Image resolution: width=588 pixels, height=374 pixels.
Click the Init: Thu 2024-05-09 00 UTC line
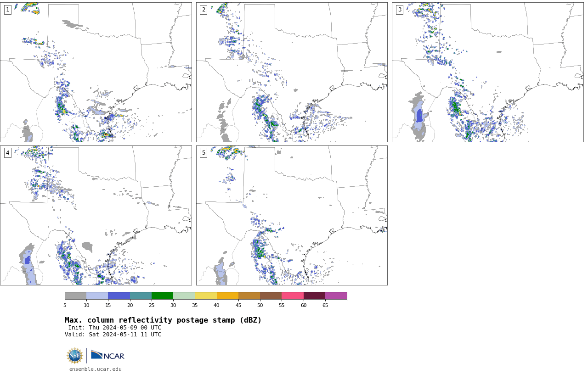click(x=114, y=328)
